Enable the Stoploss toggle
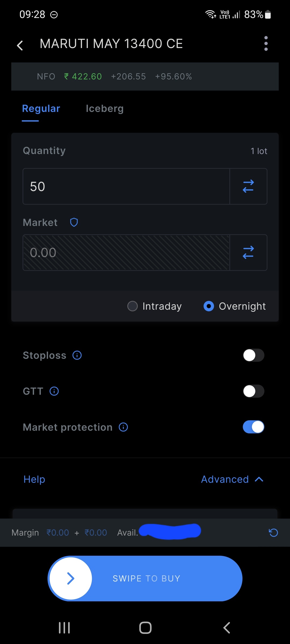290x644 pixels. pyautogui.click(x=253, y=355)
